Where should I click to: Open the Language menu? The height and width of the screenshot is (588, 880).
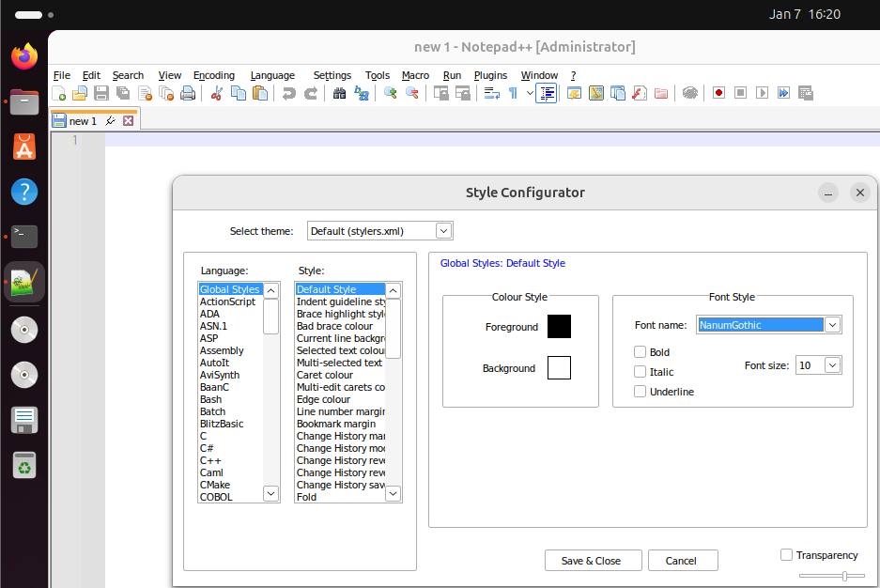[x=272, y=75]
